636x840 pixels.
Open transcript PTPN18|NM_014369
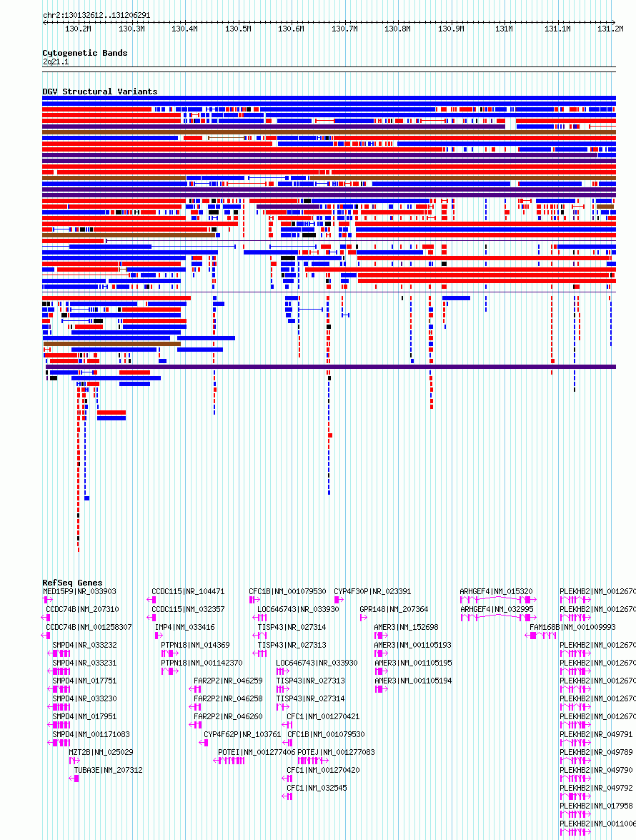tap(195, 645)
